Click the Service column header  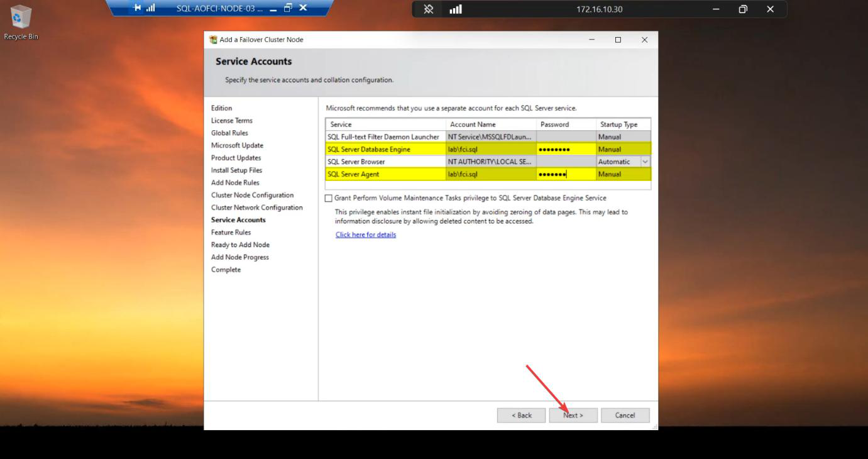coord(385,124)
